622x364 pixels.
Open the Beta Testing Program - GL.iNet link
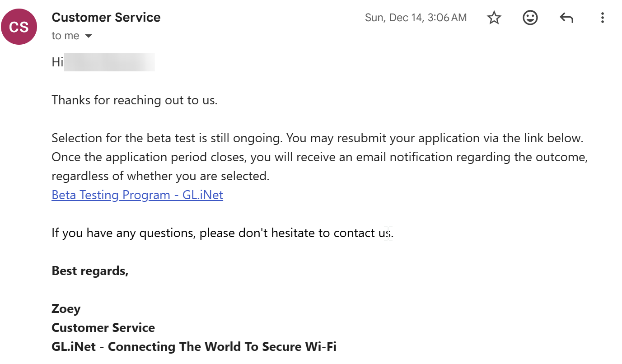coord(137,195)
